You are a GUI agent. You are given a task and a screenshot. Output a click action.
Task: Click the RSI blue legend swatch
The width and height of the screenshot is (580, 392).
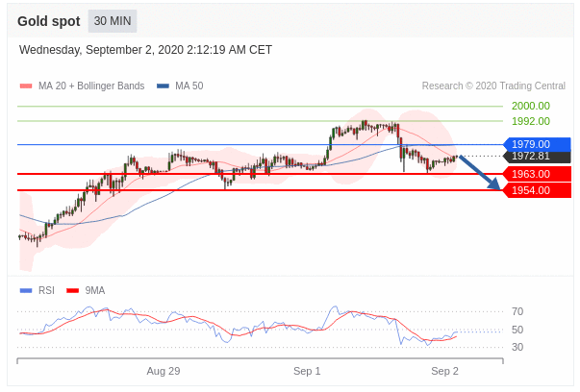pyautogui.click(x=26, y=291)
